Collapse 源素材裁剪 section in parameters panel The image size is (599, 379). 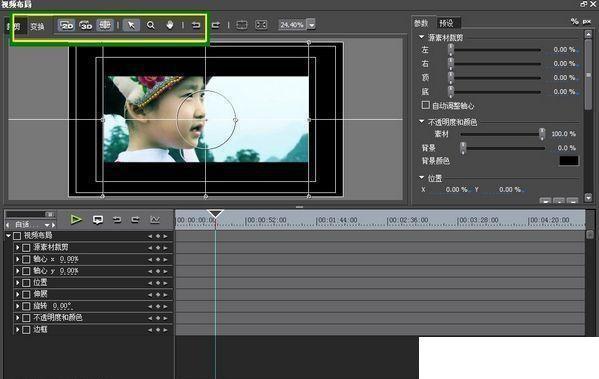(x=422, y=37)
